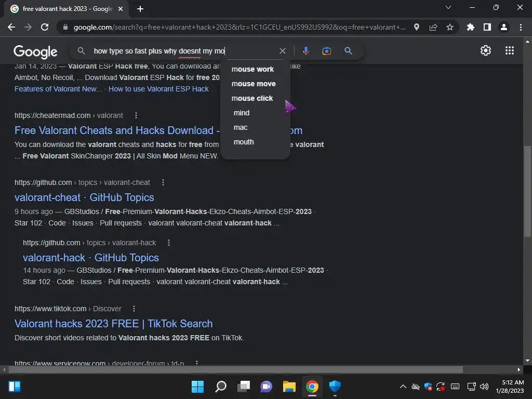Open the tab search dropdown arrow
532x399 pixels.
[x=448, y=7]
